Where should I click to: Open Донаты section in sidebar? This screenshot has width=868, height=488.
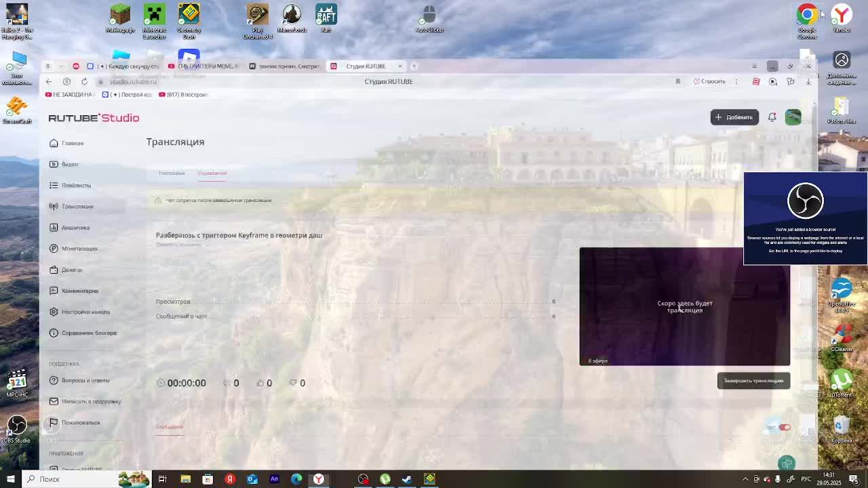(66, 270)
